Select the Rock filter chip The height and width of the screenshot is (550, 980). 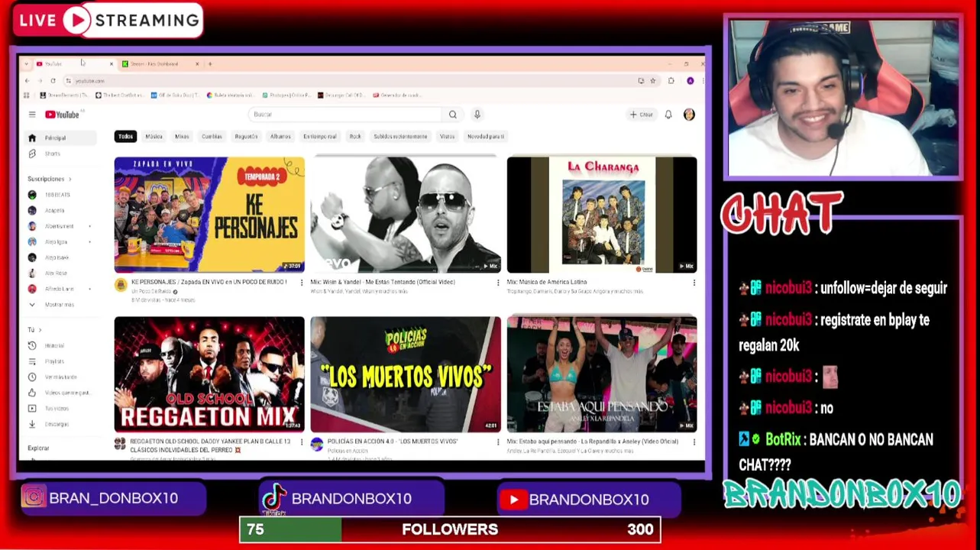pos(355,137)
